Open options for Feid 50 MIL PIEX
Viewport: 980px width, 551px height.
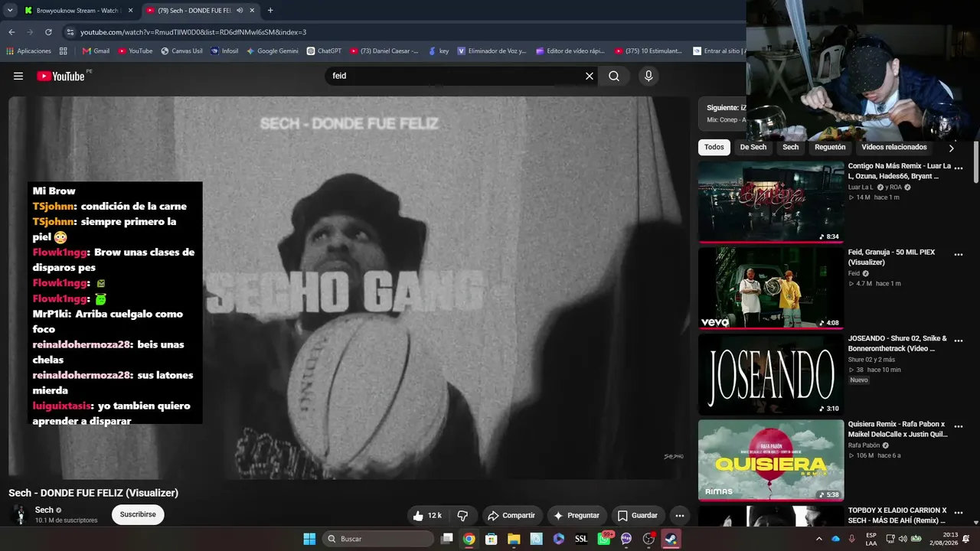point(958,254)
